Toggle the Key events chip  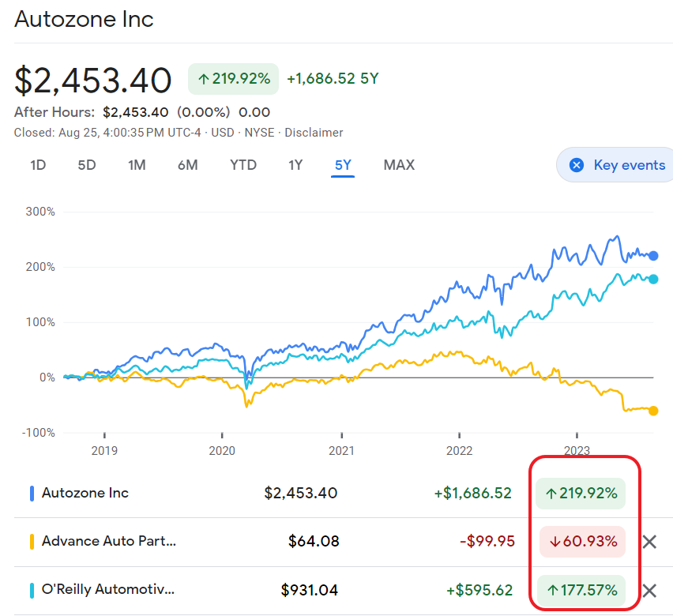(x=615, y=165)
